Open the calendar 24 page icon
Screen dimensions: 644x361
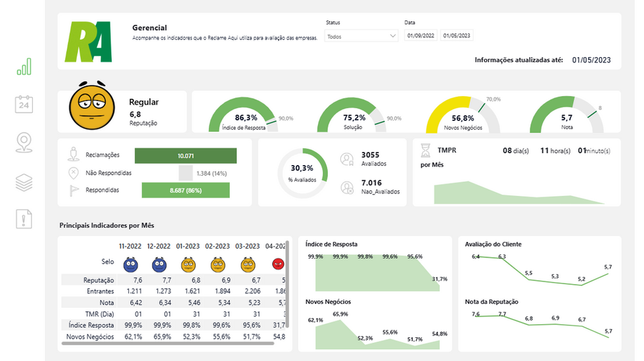coord(24,104)
